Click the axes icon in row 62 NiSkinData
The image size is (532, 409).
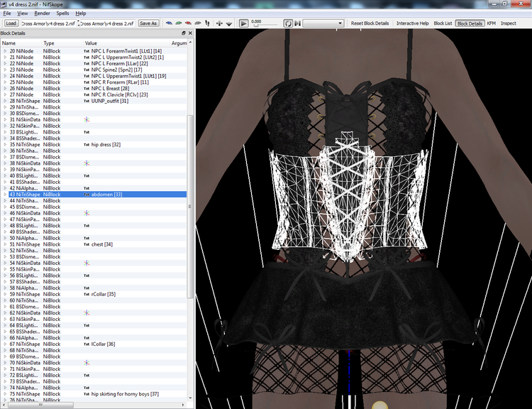coord(87,313)
